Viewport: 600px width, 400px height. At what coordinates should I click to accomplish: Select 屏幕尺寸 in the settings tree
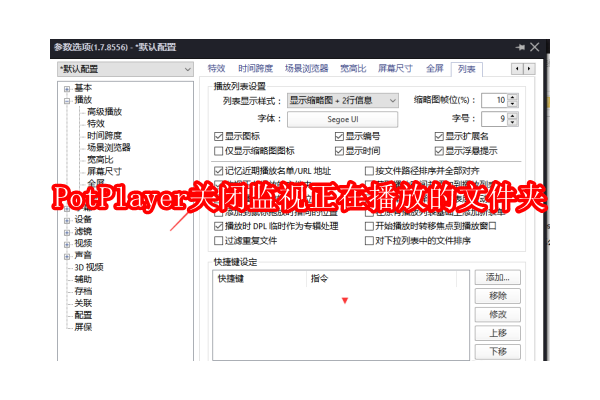point(104,171)
